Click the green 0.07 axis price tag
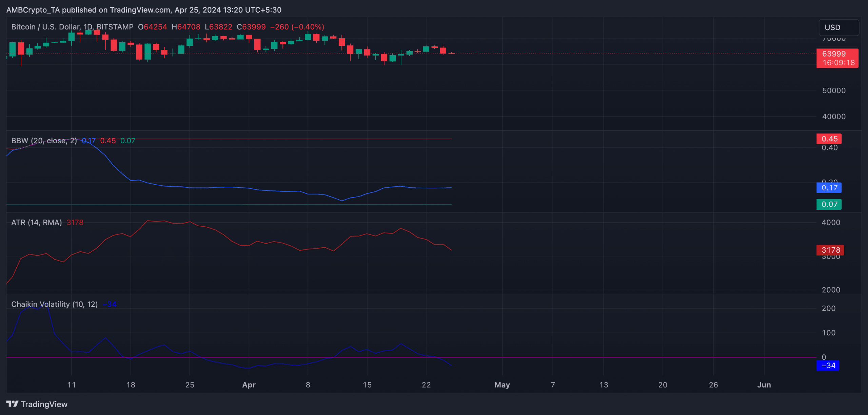This screenshot has height=415, width=868. 829,204
